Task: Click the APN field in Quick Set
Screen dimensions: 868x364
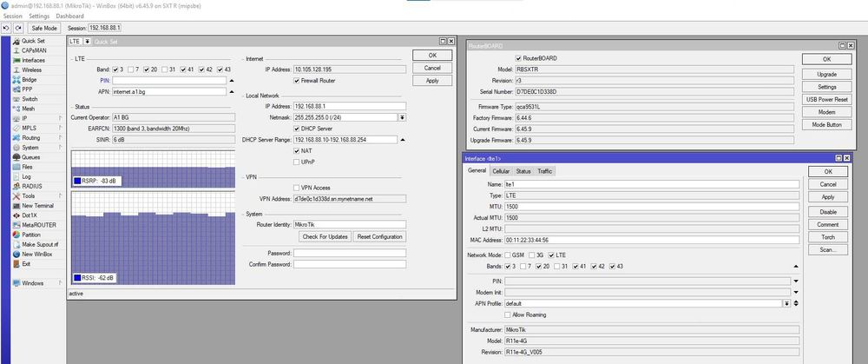Action: click(169, 92)
